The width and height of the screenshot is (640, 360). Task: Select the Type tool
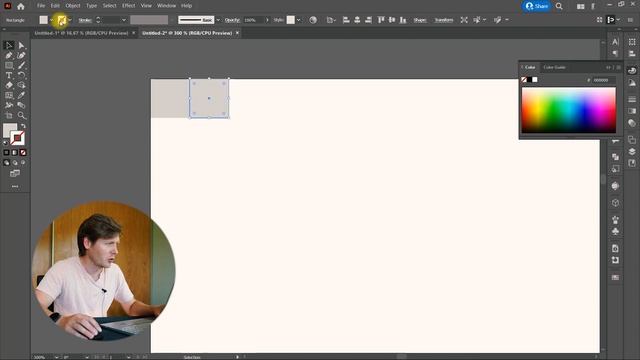pos(9,75)
